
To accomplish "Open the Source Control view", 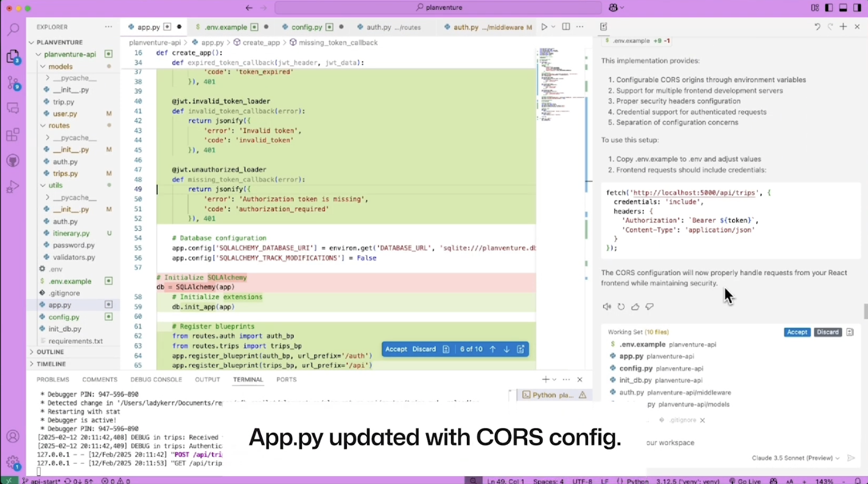I will coord(13,82).
